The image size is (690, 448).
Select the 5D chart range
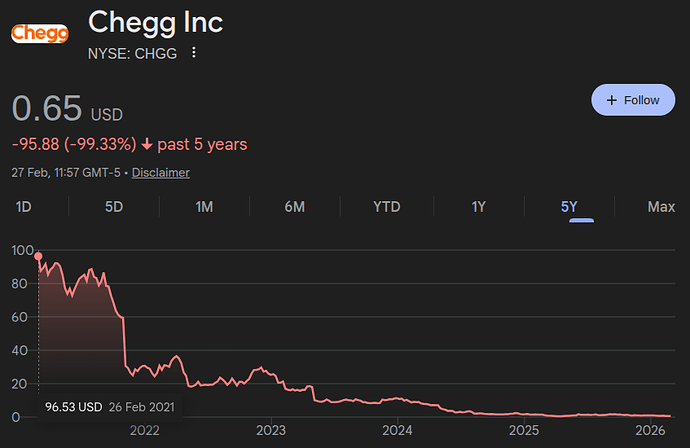click(114, 207)
